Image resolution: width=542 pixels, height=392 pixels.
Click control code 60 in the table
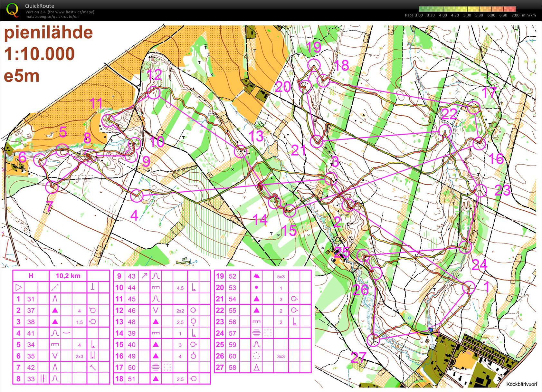[x=232, y=356]
